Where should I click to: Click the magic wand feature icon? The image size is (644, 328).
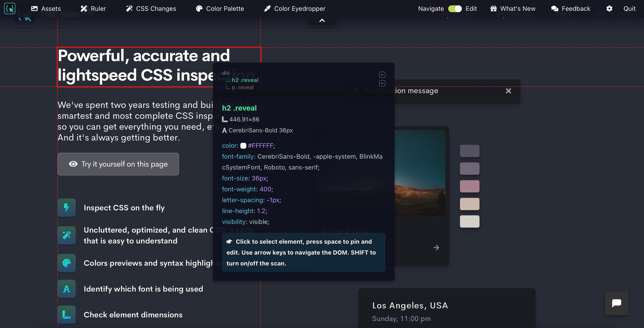tap(67, 235)
